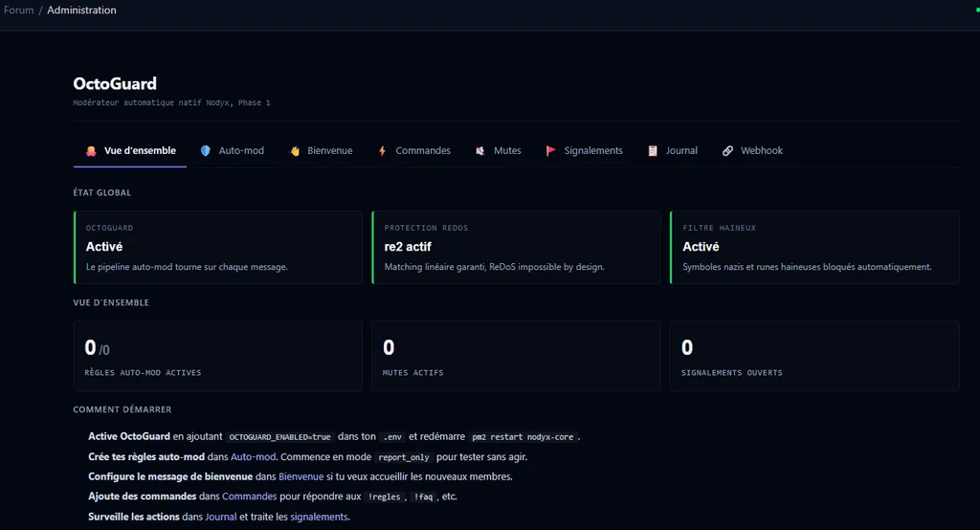Click 'Matching linéaire garanti' description text
This screenshot has width=980, height=530.
tap(495, 267)
